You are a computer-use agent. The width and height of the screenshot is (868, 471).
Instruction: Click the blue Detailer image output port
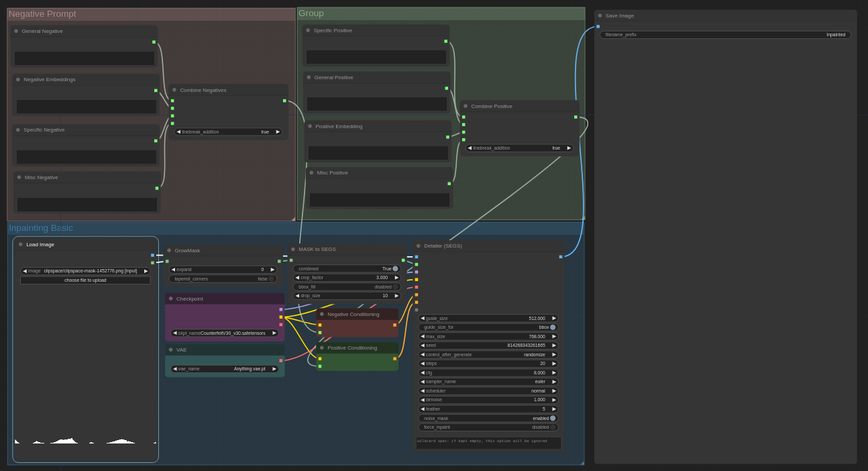561,256
